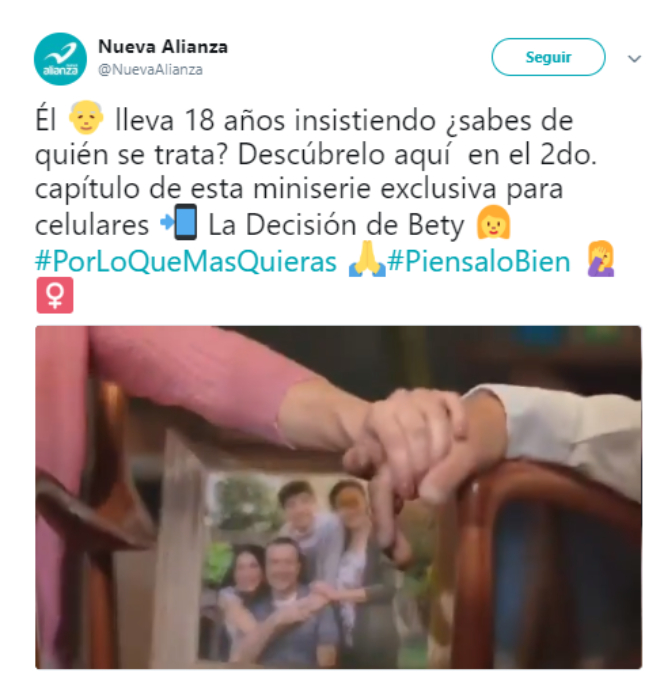This screenshot has height=680, width=660.
Task: Click the old man emoji after Él
Action: 86,118
